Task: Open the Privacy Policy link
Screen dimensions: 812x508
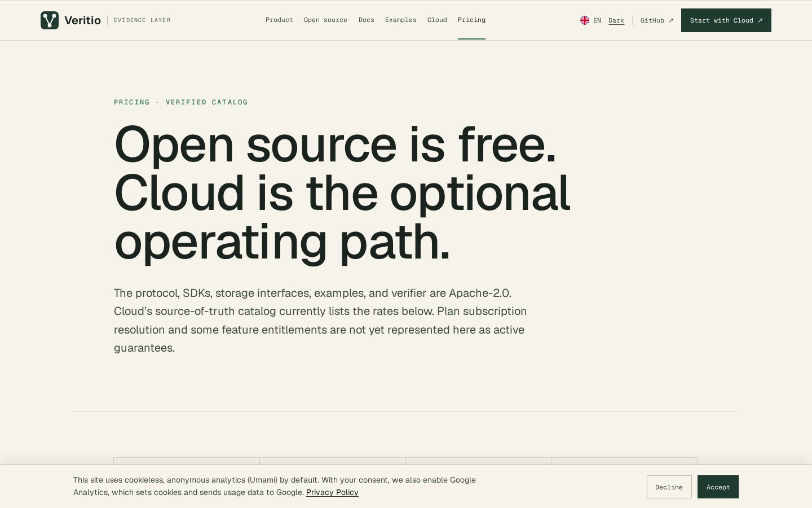Action: tap(332, 492)
